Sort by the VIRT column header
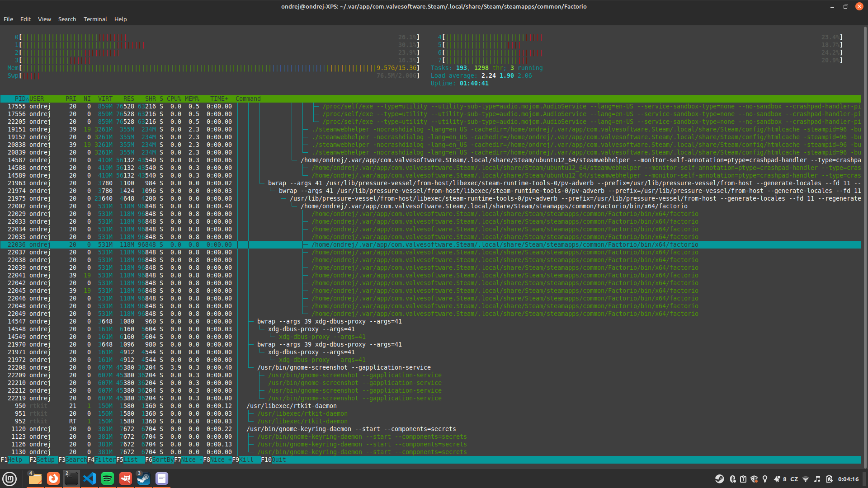The height and width of the screenshot is (488, 868). [x=105, y=99]
